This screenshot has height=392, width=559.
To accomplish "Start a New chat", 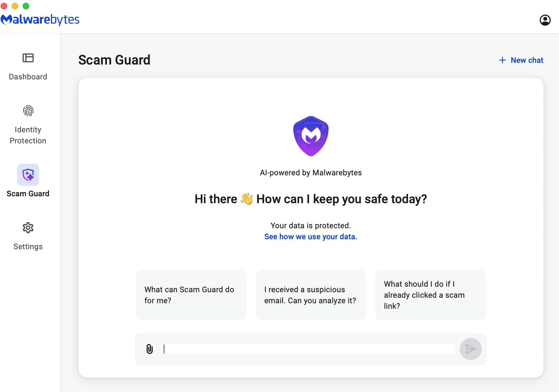I will pyautogui.click(x=521, y=60).
